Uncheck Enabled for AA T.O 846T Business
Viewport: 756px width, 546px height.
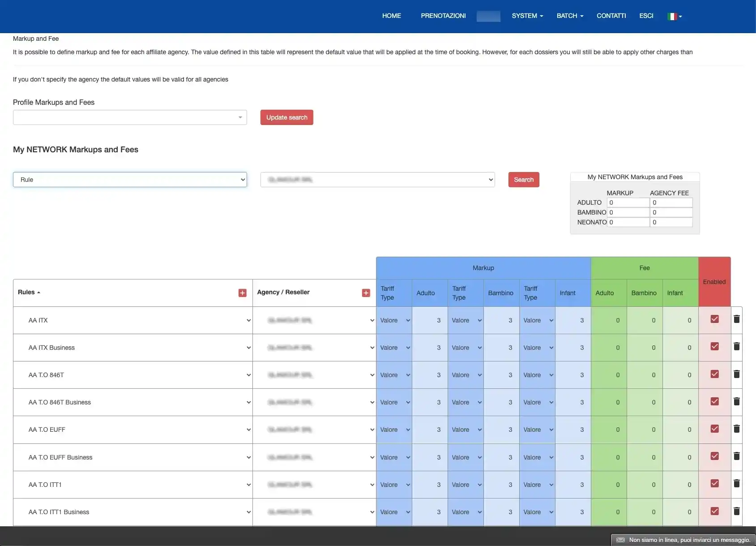tap(714, 401)
